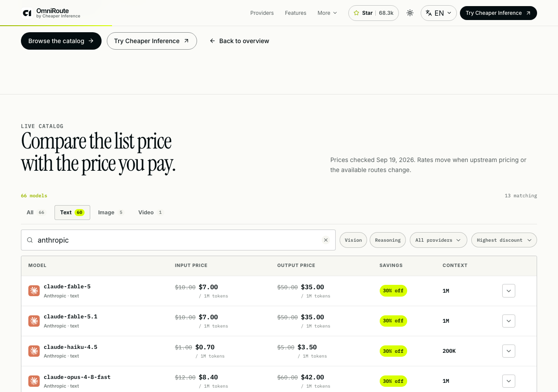558x392 pixels.
Task: Expand the claude-opus-4-8-fast row details
Action: (x=509, y=381)
